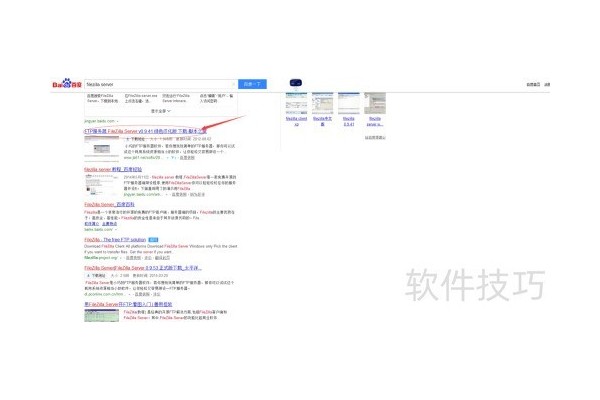Viewport: 600px width, 400px height.
Task: Click the 百度快照 link under the pconline 0.9.53 result
Action: (141, 294)
